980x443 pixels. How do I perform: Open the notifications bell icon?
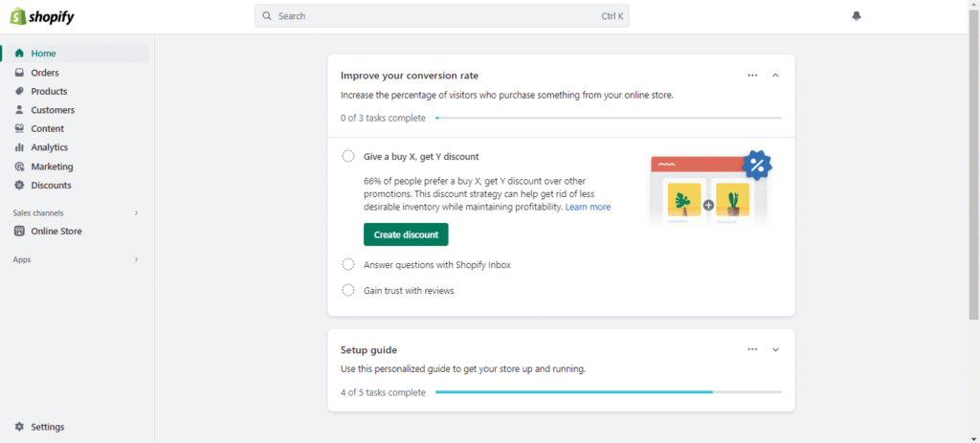pyautogui.click(x=857, y=16)
